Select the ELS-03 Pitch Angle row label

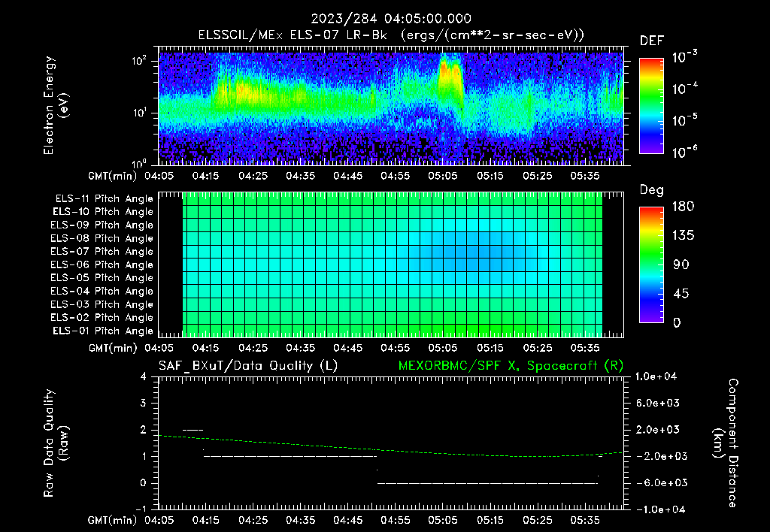click(102, 305)
